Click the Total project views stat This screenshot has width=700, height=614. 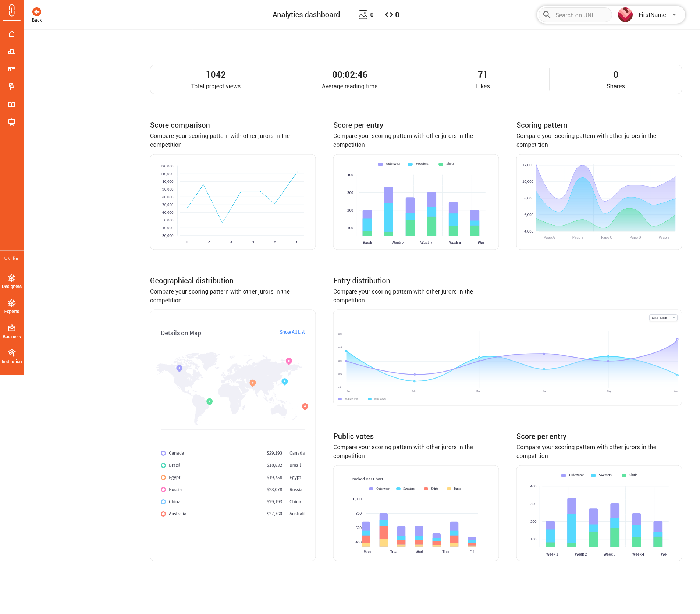click(x=216, y=79)
